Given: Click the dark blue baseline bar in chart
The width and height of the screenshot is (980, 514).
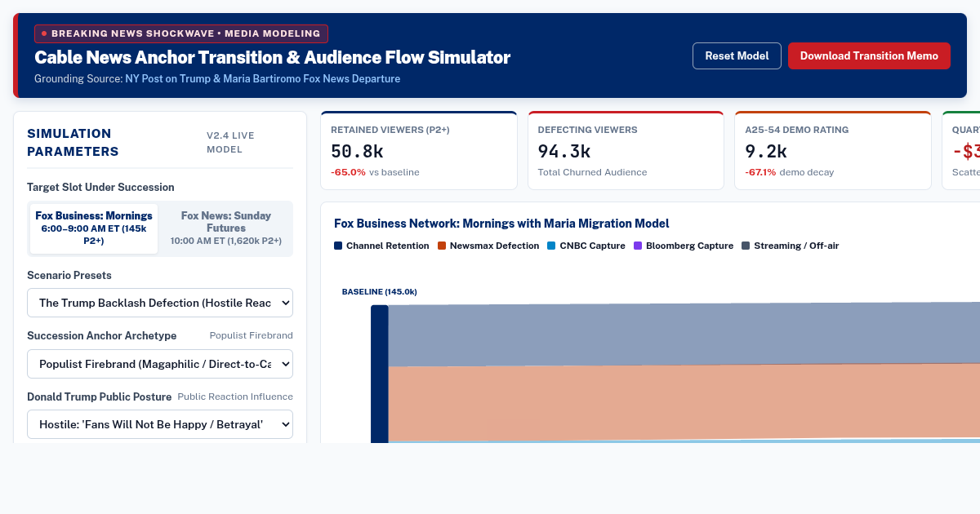Looking at the screenshot, I should [x=380, y=374].
